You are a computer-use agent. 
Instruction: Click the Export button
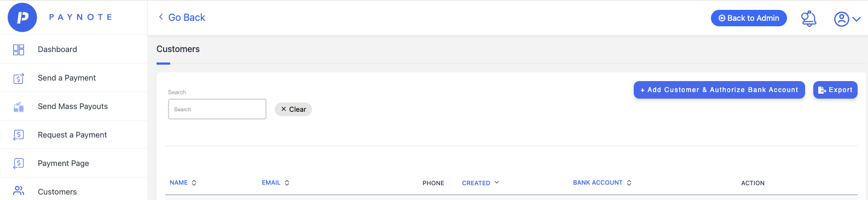click(x=835, y=90)
